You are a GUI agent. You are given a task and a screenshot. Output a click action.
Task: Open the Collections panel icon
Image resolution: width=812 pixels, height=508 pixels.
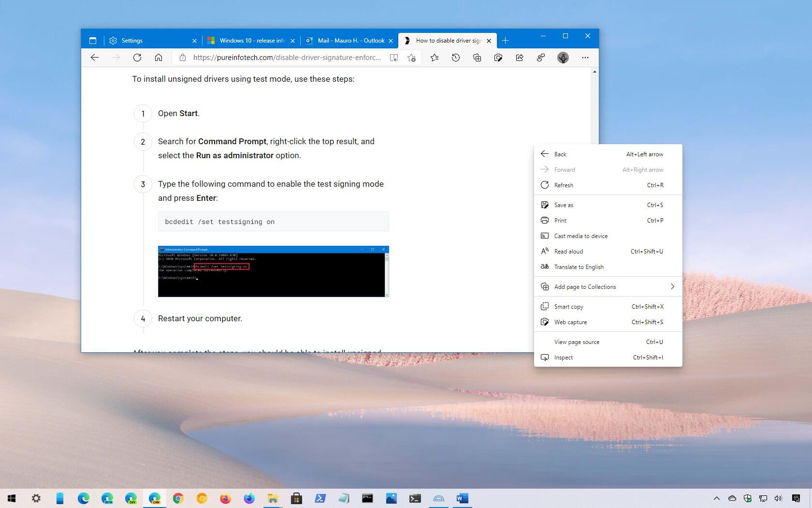click(x=477, y=58)
